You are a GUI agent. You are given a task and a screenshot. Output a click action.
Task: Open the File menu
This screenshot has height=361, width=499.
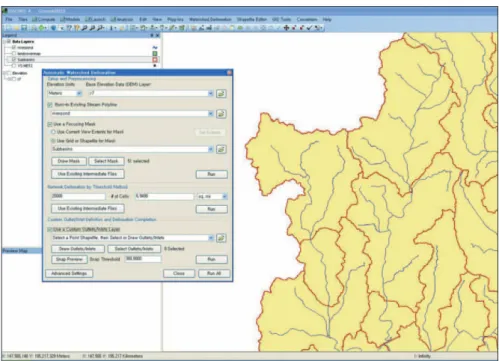click(x=9, y=19)
